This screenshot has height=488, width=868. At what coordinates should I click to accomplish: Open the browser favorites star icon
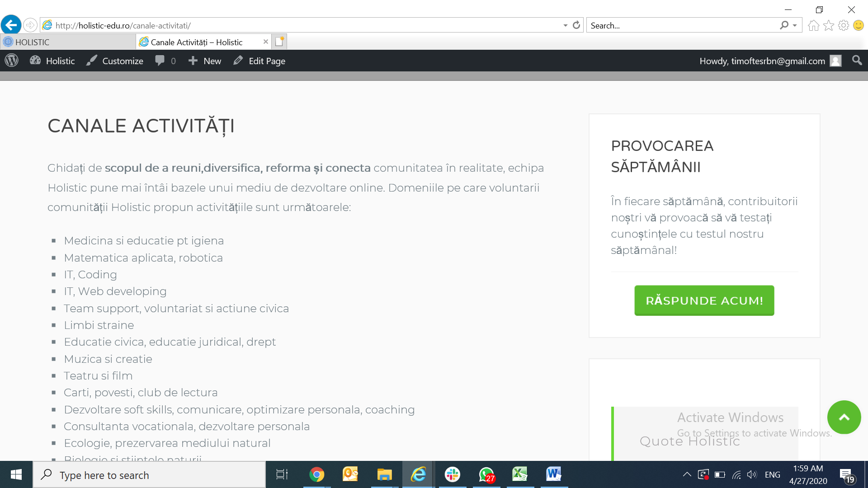pyautogui.click(x=828, y=25)
